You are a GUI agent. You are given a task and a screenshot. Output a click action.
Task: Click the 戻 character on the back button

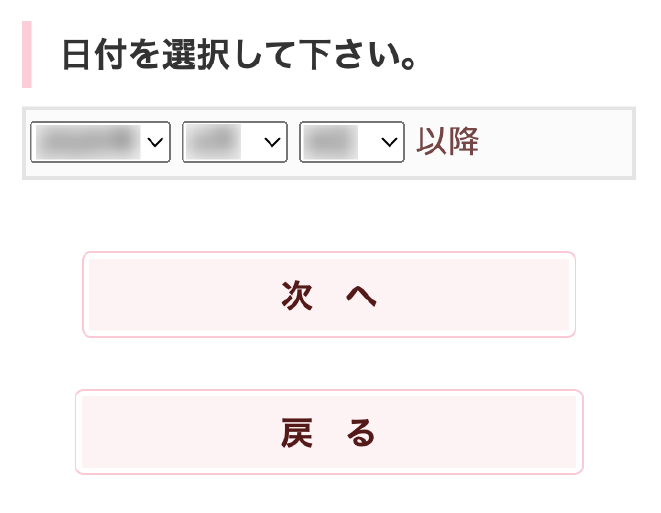coord(297,433)
